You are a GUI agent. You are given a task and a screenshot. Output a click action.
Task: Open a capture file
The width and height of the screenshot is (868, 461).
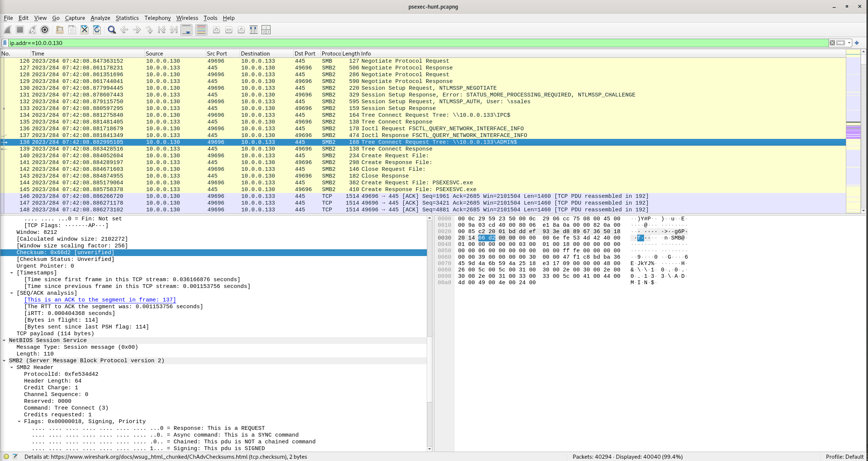pyautogui.click(x=59, y=30)
